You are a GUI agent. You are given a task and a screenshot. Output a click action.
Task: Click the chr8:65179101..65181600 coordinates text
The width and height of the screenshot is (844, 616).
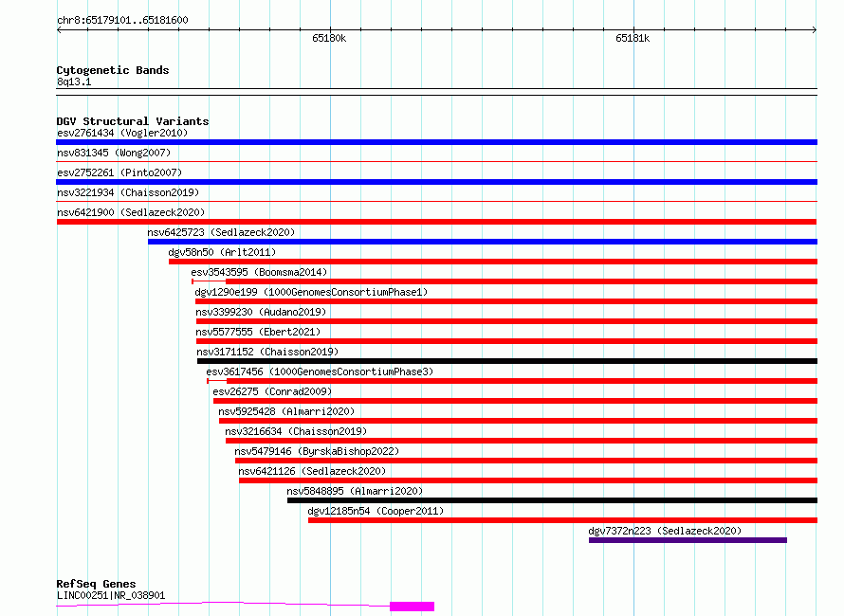(122, 20)
